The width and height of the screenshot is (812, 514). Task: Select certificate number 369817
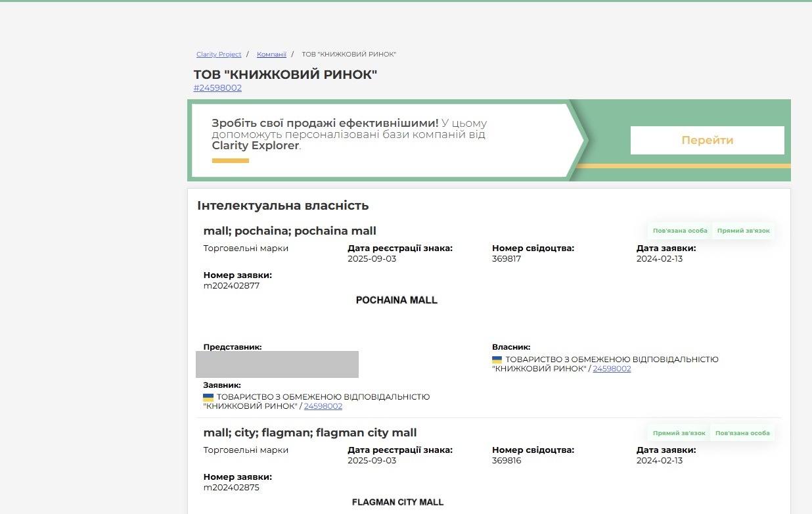click(x=507, y=259)
